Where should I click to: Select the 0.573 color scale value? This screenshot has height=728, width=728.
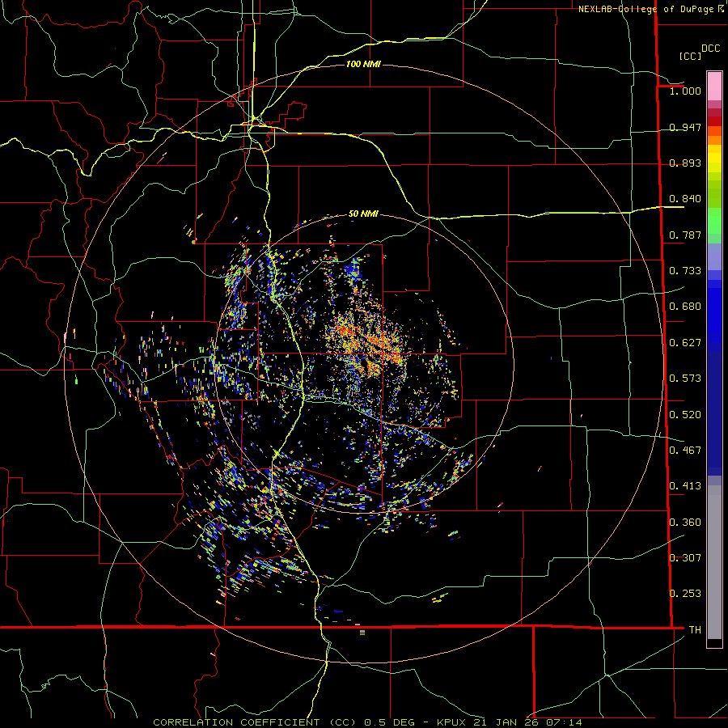coord(685,379)
